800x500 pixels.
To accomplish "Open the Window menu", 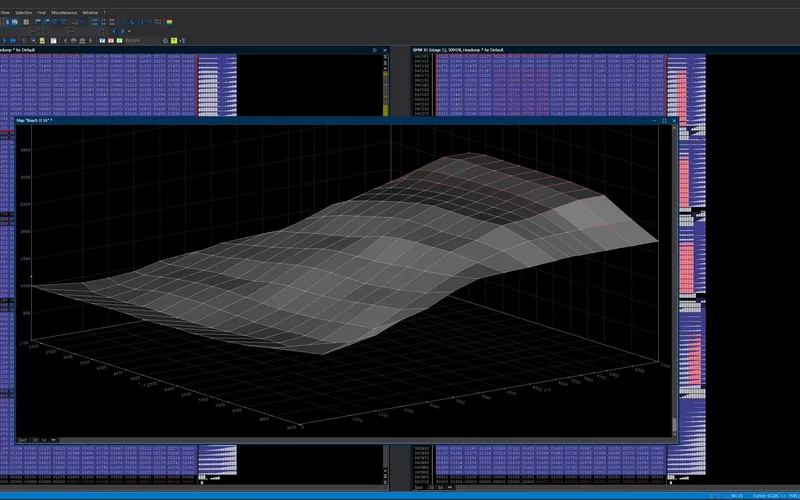I will click(x=90, y=12).
